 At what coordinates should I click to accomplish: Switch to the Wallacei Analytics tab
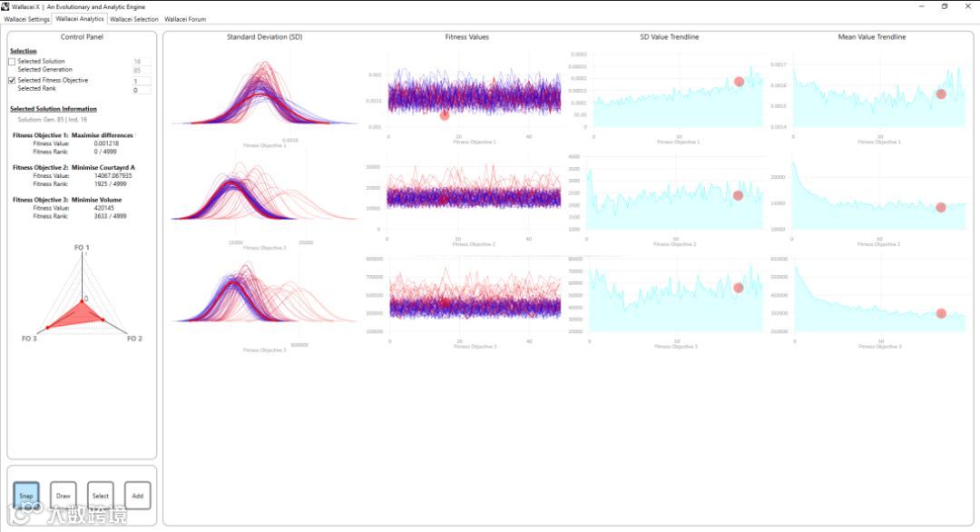(x=79, y=19)
